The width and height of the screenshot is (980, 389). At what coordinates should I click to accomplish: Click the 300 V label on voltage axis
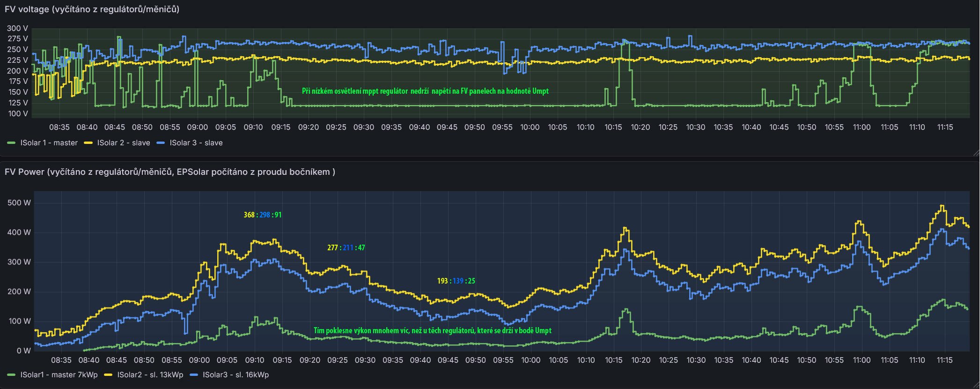17,29
